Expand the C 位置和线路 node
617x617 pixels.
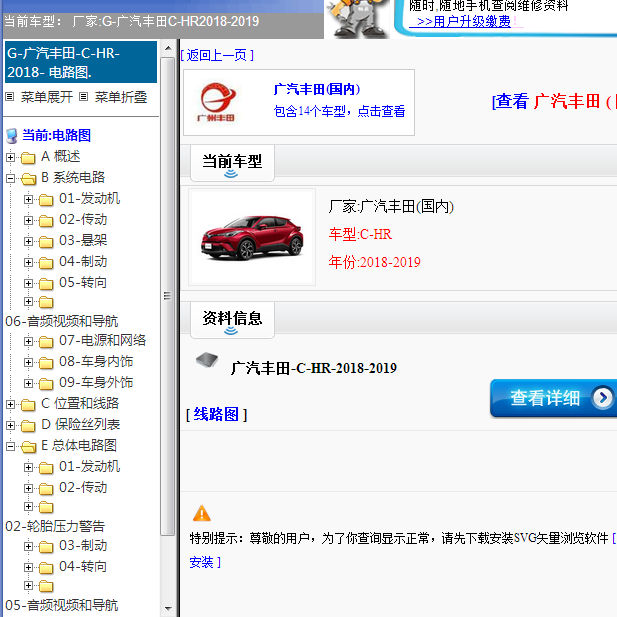click(x=11, y=404)
